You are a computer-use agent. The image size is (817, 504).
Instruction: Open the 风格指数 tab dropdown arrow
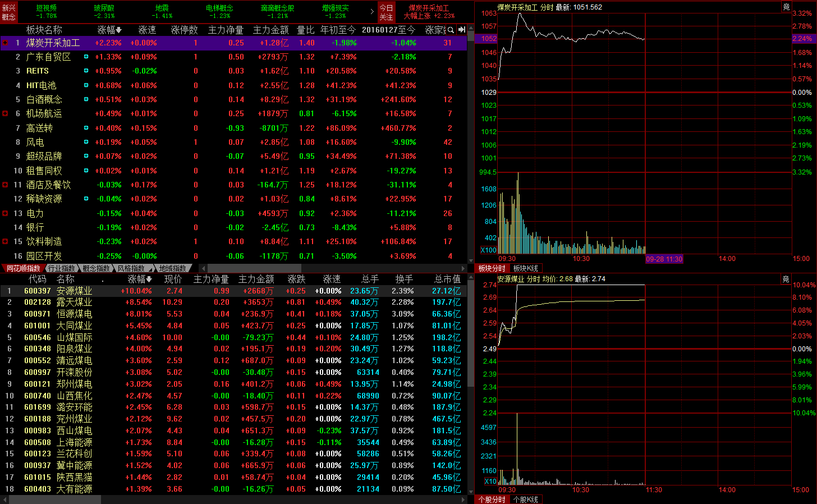[149, 268]
